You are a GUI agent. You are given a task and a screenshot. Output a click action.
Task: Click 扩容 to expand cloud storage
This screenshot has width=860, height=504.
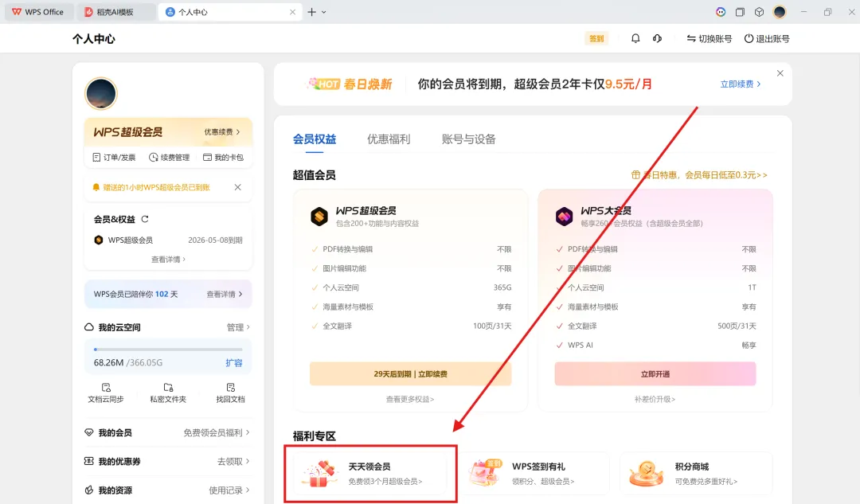[233, 362]
